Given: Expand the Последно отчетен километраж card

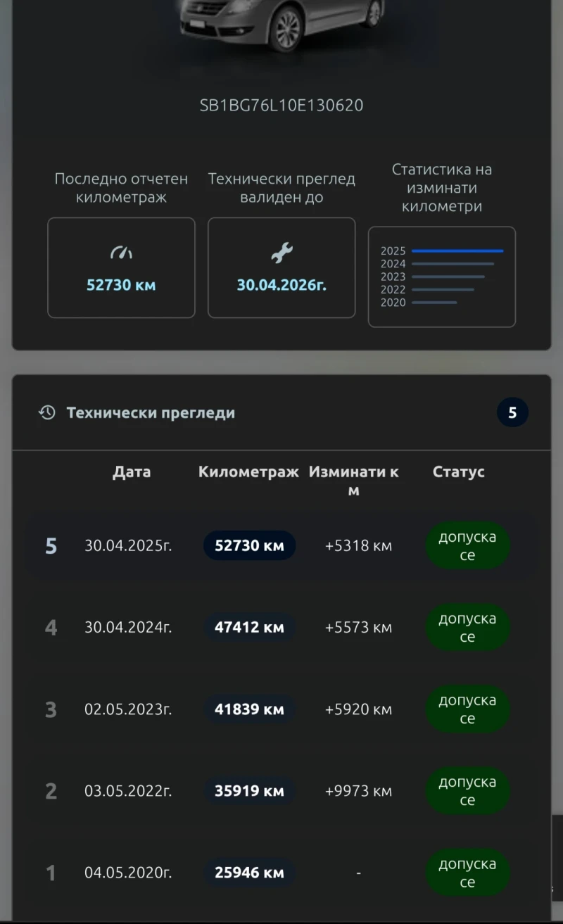Looking at the screenshot, I should 121,267.
